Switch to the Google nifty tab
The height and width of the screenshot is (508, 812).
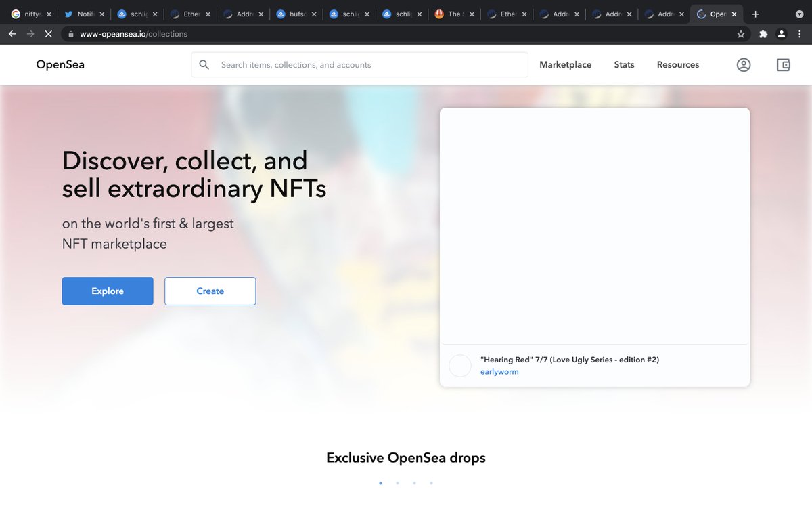pyautogui.click(x=30, y=14)
